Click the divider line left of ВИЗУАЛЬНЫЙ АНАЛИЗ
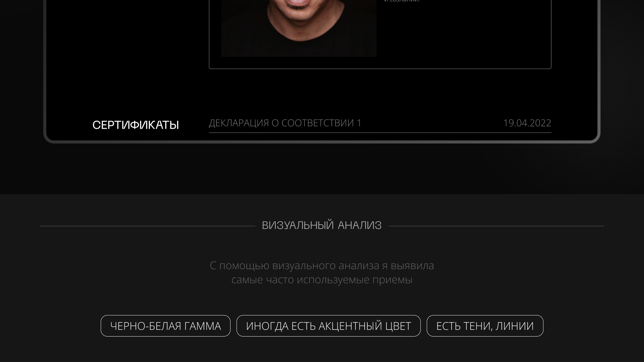The image size is (644, 362). tap(148, 226)
